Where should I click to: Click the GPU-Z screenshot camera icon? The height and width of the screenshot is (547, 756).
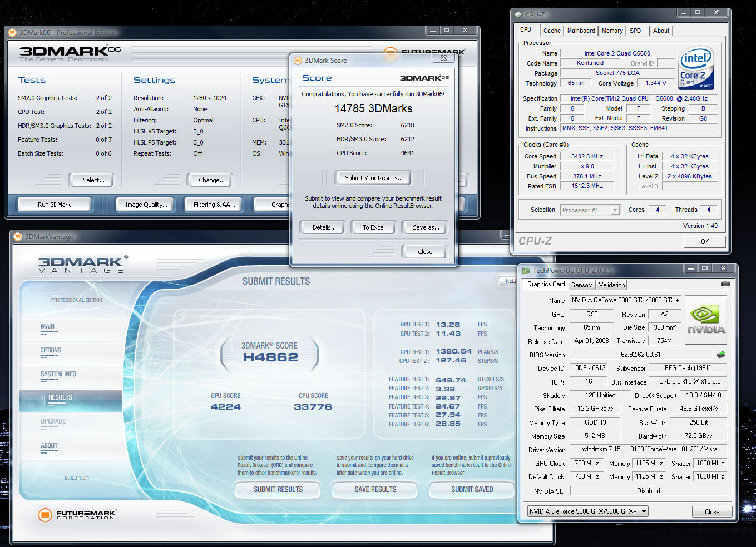[725, 284]
